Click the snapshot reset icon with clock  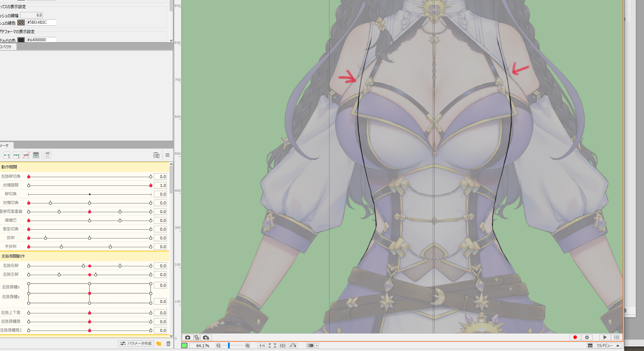click(x=197, y=337)
